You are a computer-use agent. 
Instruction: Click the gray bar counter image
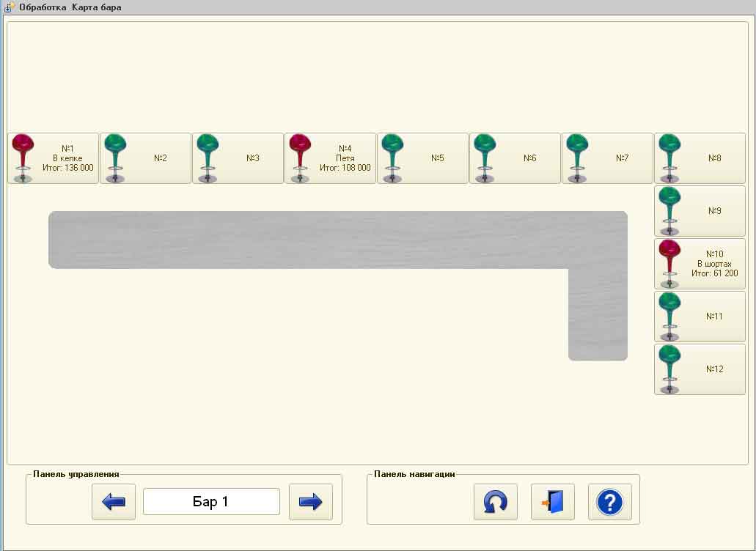[337, 240]
